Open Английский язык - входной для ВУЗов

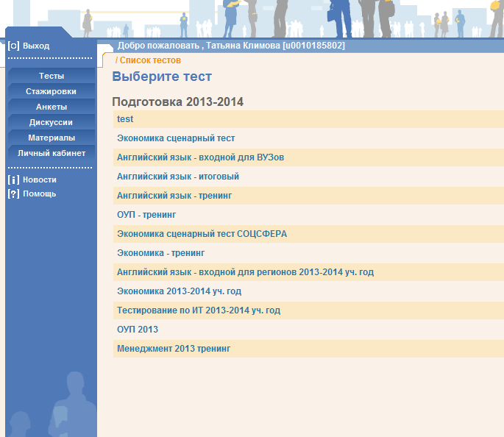pyautogui.click(x=201, y=157)
